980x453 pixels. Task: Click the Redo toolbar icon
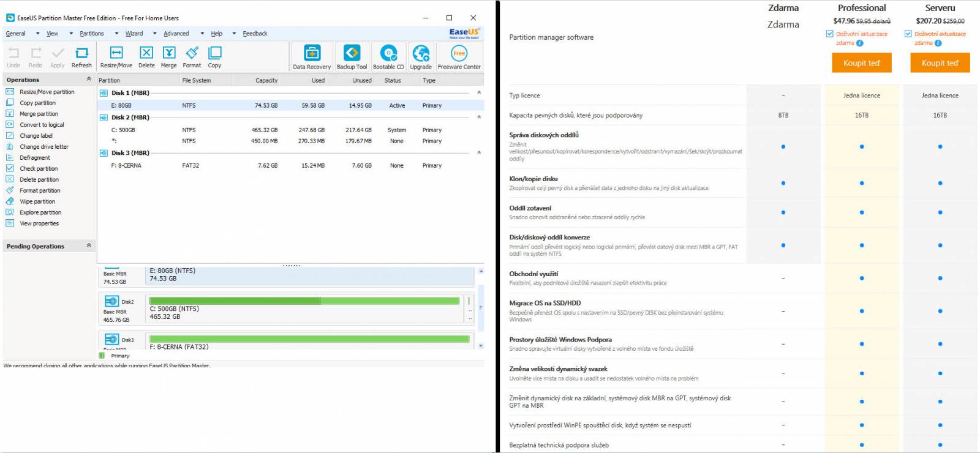click(36, 57)
